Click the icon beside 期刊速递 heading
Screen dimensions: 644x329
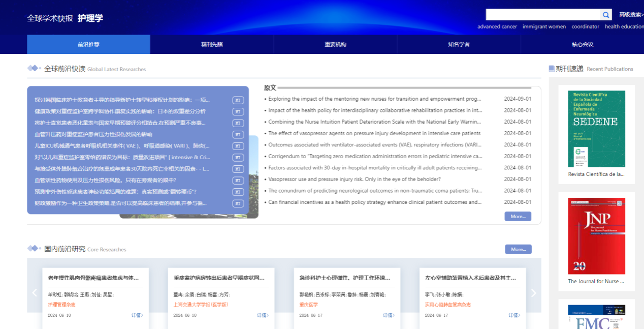552,69
